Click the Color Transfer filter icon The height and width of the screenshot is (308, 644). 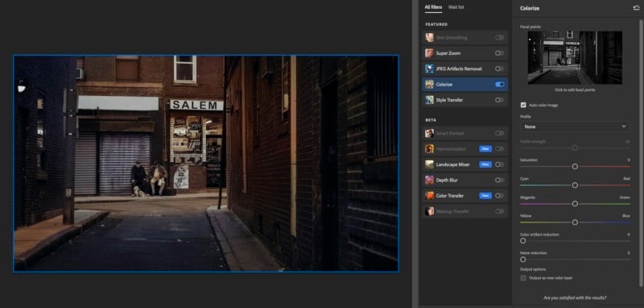[430, 196]
